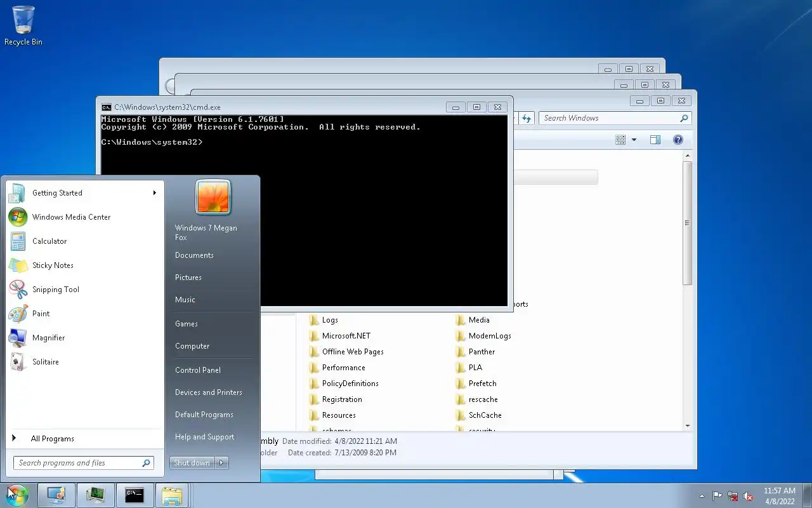Launch the Snipping Tool

(84, 290)
